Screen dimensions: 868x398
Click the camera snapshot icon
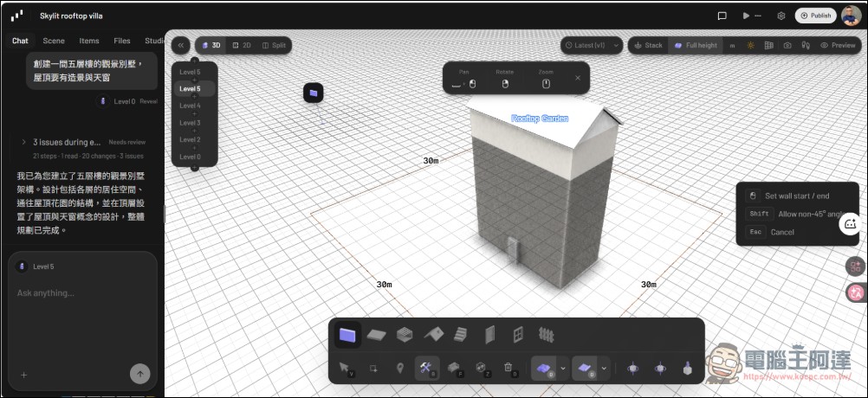(787, 45)
